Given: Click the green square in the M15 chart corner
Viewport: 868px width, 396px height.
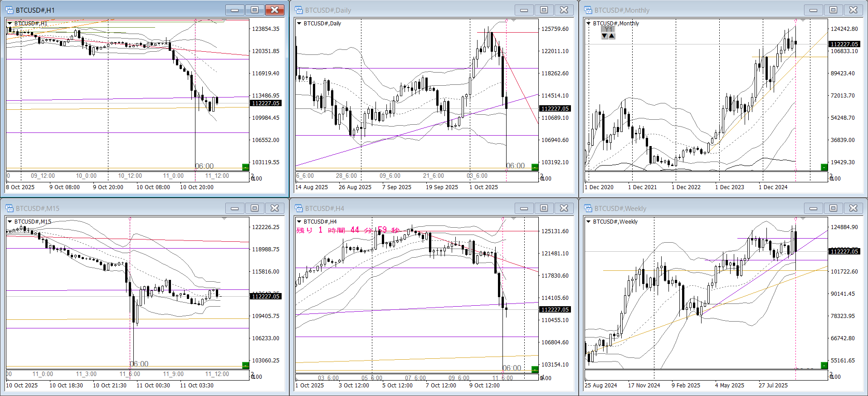Looking at the screenshot, I should point(245,365).
